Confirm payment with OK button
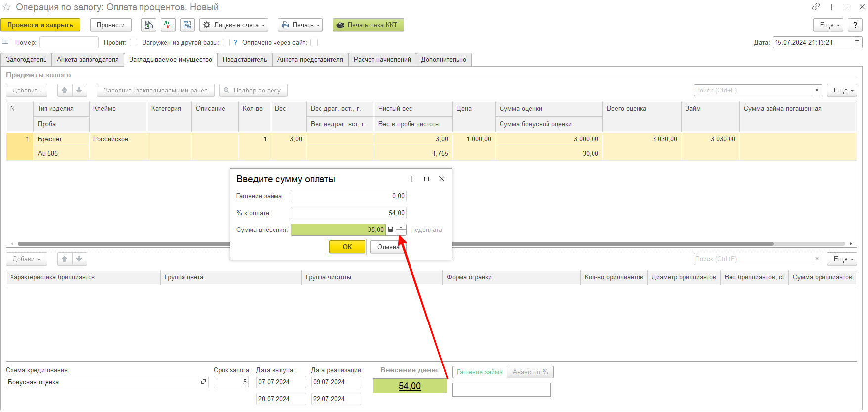Image resolution: width=868 pixels, height=412 pixels. (347, 247)
